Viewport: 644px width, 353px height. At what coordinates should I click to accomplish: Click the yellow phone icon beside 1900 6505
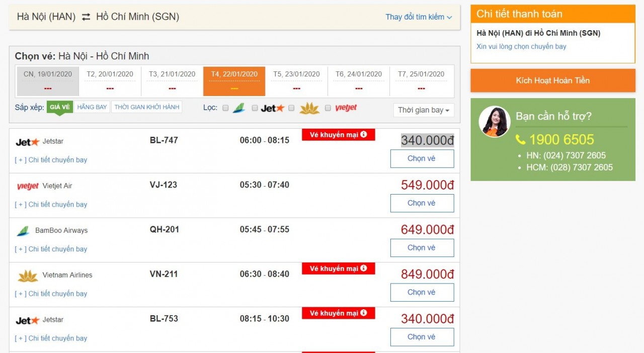[x=520, y=140]
